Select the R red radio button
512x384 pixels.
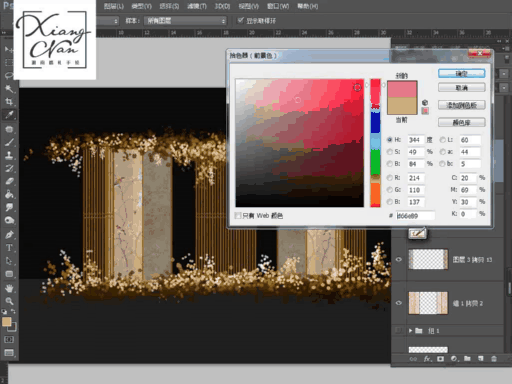click(389, 178)
